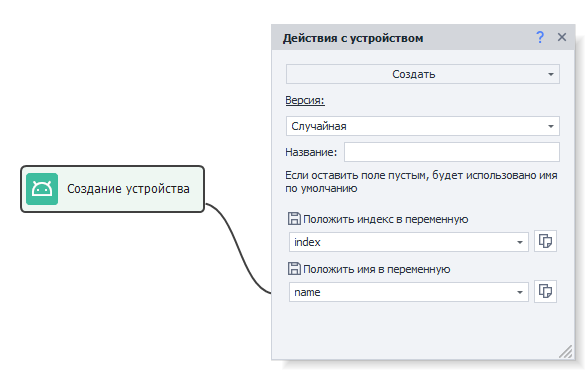Click the Действия с устройством title
The height and width of the screenshot is (374, 588).
click(x=353, y=38)
